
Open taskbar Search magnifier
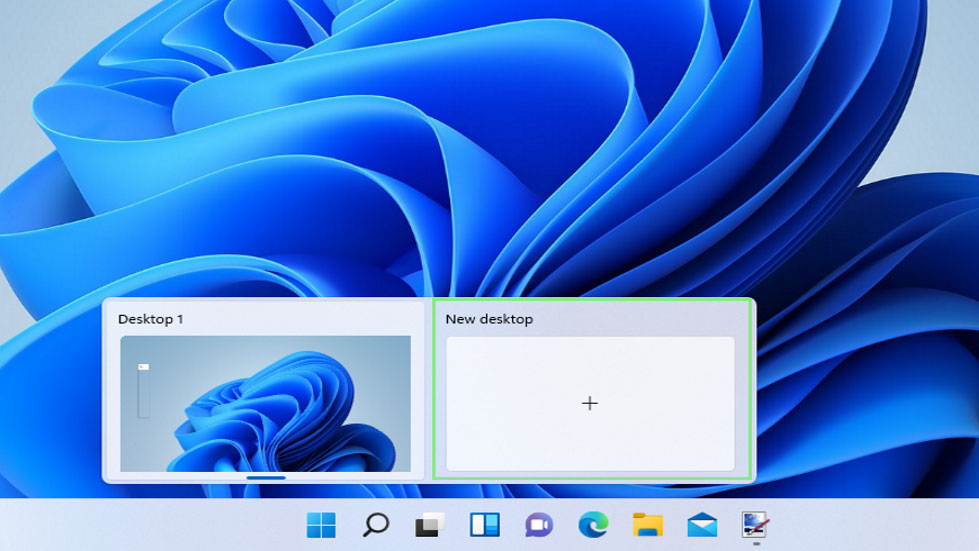point(375,525)
